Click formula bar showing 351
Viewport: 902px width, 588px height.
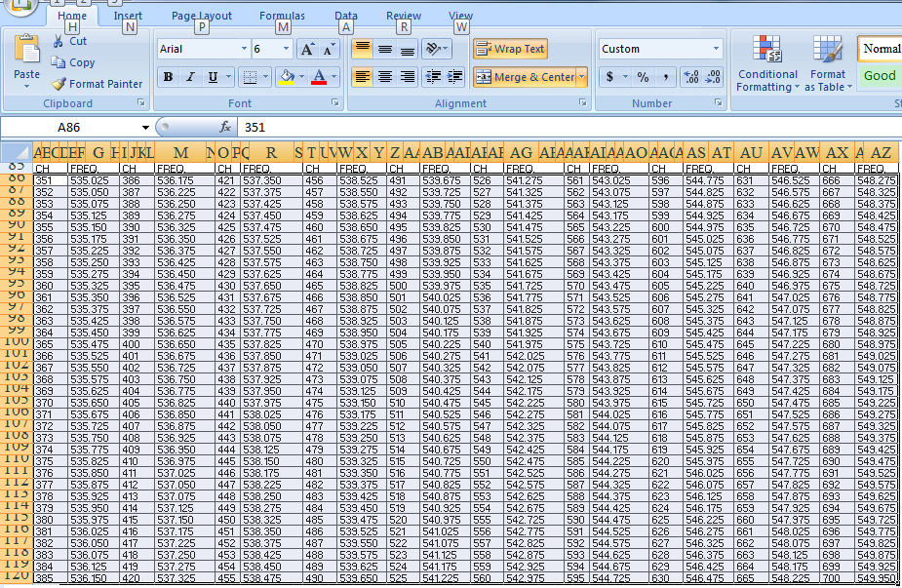click(569, 127)
